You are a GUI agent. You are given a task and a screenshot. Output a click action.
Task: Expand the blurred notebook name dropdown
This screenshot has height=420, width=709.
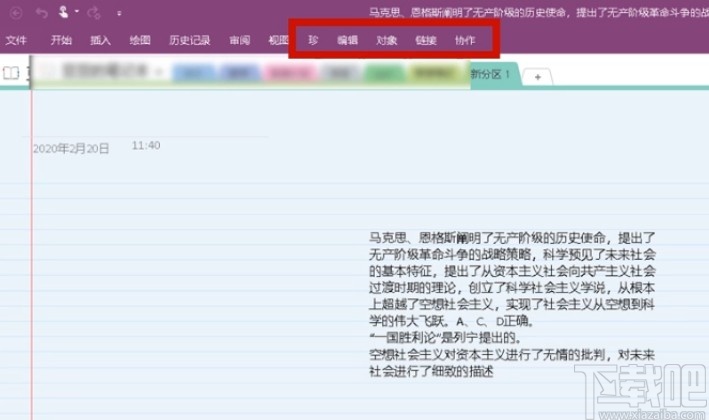159,71
